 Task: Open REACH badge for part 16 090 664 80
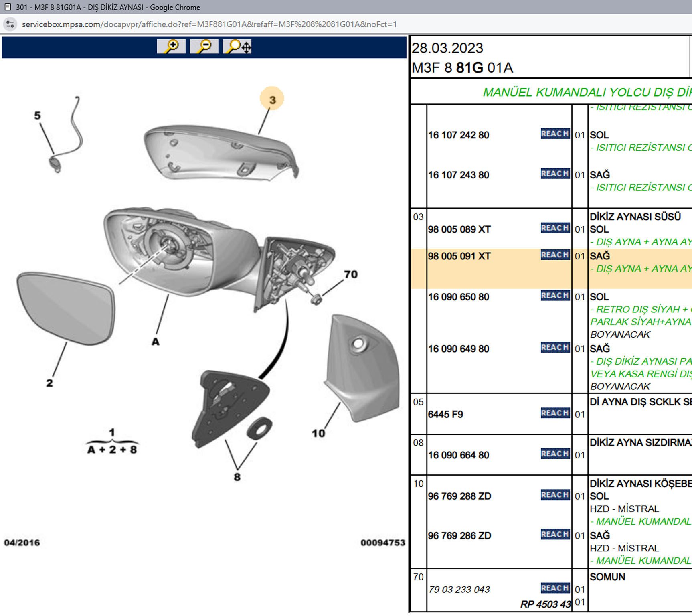click(555, 454)
